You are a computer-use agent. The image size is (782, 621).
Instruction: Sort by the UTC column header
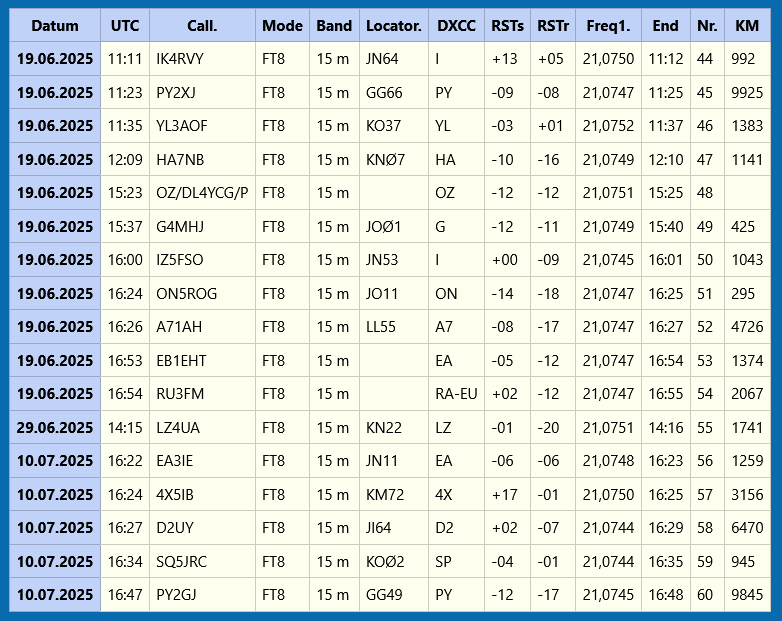125,25
